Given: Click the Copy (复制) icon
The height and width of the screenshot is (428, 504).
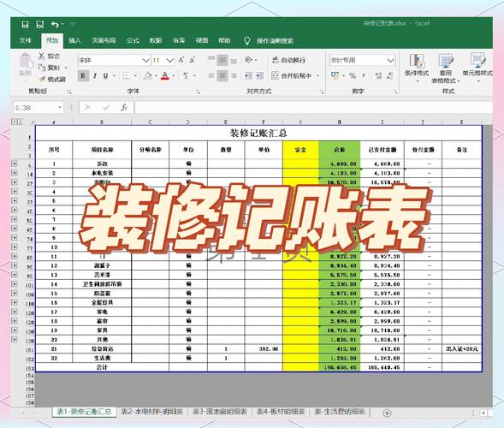Looking at the screenshot, I should point(42,68).
